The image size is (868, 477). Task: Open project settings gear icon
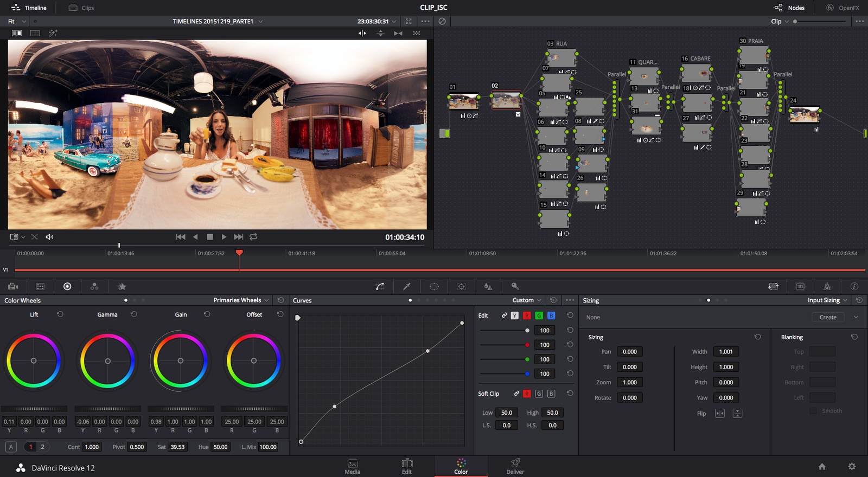click(852, 467)
